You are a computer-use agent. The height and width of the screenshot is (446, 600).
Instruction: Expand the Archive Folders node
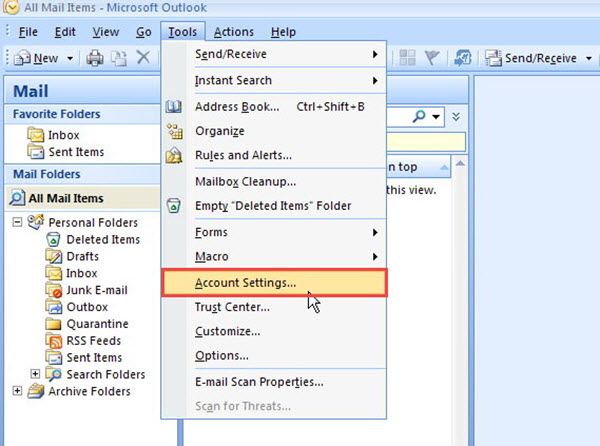[17, 391]
